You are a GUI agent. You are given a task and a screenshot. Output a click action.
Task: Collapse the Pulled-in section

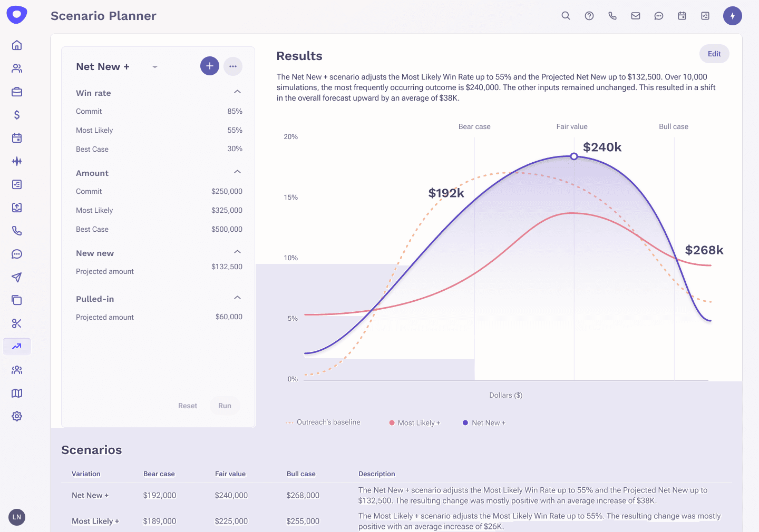[237, 298]
